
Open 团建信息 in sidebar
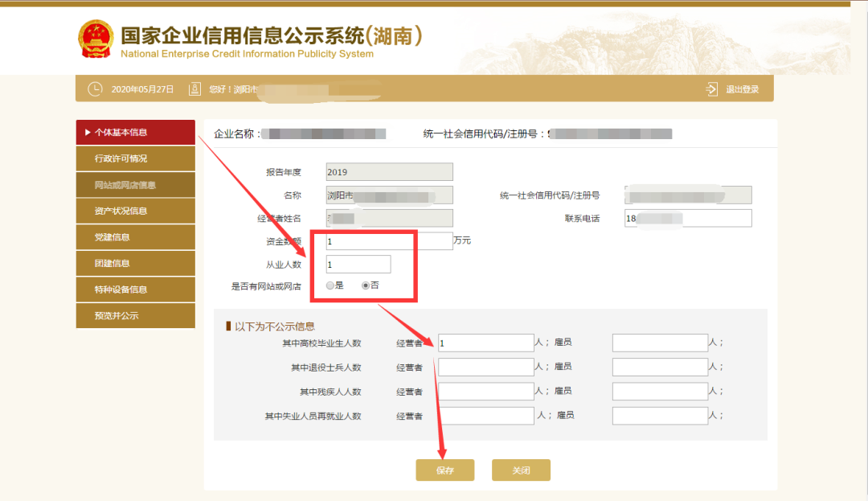click(x=135, y=263)
